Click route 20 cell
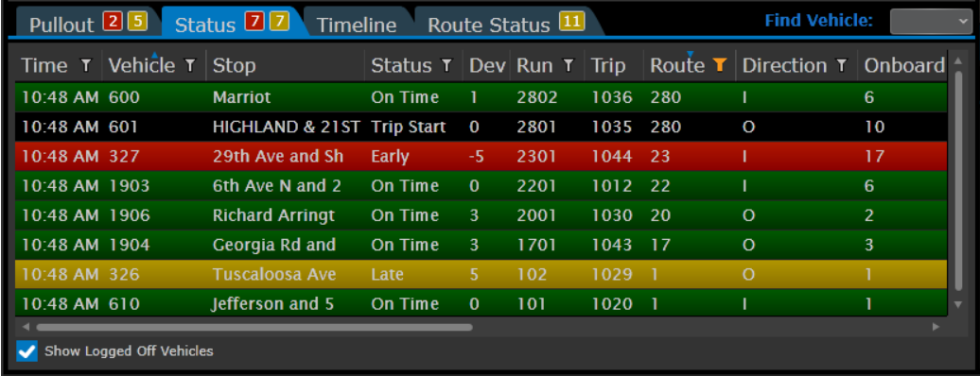This screenshot has width=980, height=376. (x=660, y=215)
